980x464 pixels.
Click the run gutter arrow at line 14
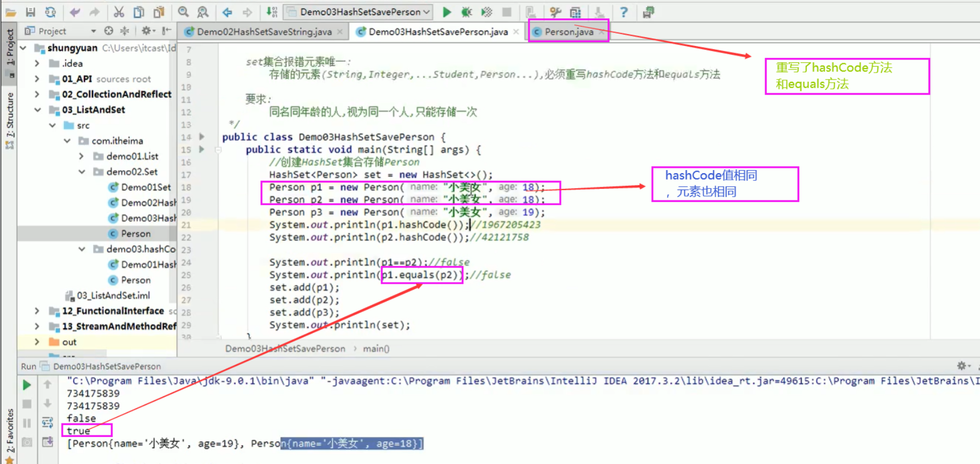click(x=202, y=137)
